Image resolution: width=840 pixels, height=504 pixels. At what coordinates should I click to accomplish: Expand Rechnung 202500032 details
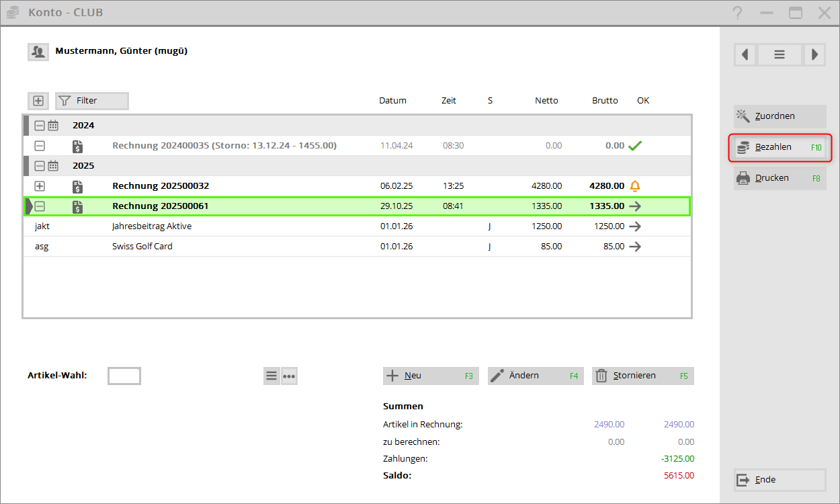tap(40, 186)
